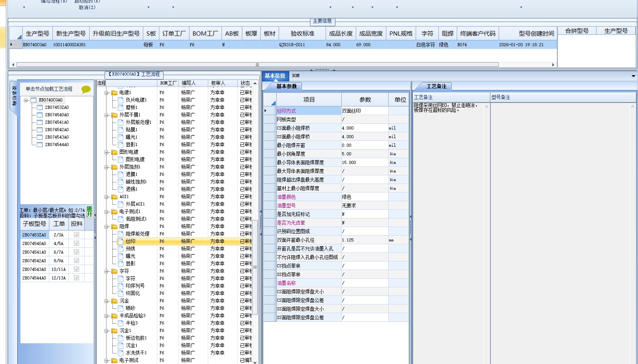638x364 pixels.
Task: Collapse the 阻焊 process group
Action: [106, 227]
